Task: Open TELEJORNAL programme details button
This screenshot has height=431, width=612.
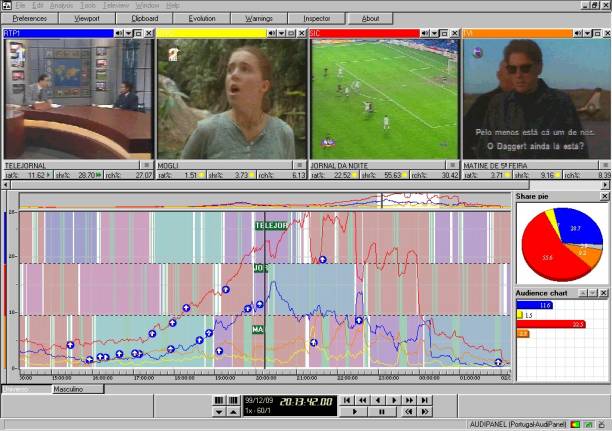Action: (146, 165)
